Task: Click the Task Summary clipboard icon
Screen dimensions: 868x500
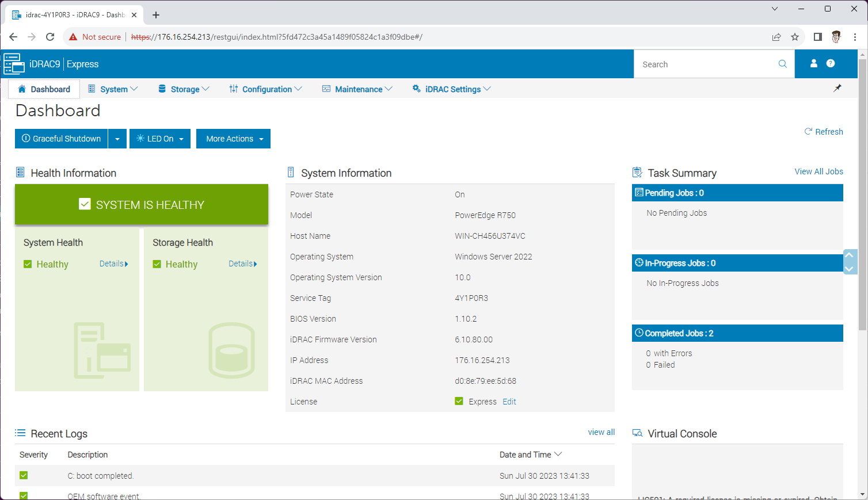Action: point(637,172)
